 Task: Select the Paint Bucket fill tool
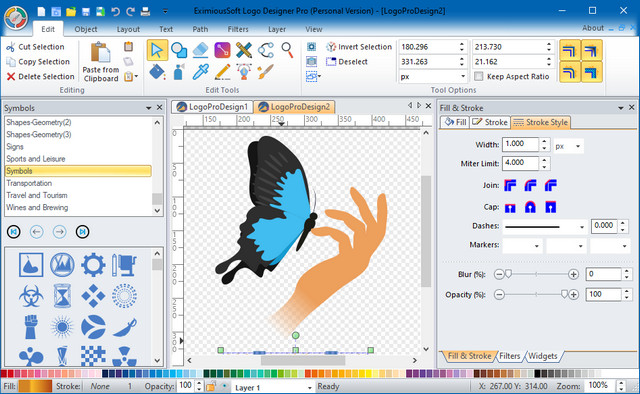point(157,72)
